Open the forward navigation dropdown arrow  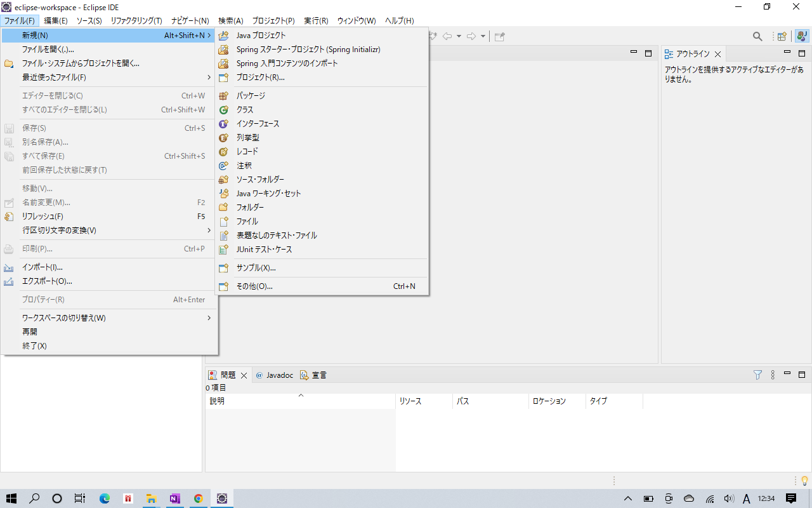pyautogui.click(x=483, y=36)
